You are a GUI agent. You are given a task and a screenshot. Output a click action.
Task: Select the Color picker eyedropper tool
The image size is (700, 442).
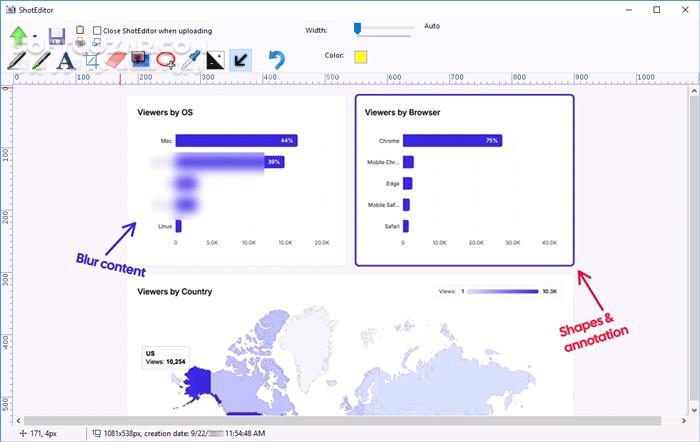[x=190, y=60]
